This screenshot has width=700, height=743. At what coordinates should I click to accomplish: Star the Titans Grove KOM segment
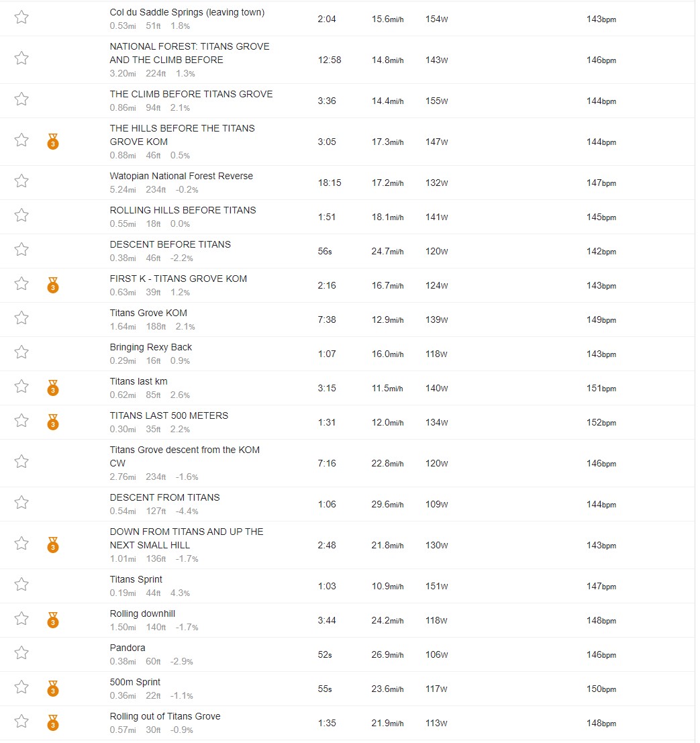21,318
